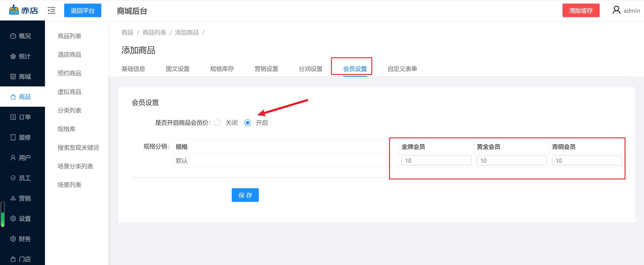The height and width of the screenshot is (265, 644).
Task: Click the 设置 gear icon in sidebar
Action: 13,219
